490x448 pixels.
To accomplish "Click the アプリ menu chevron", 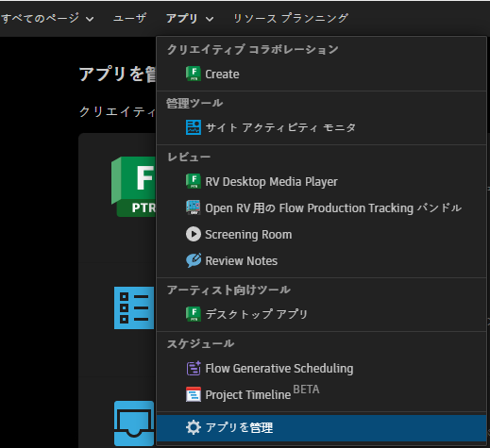I will tap(210, 19).
